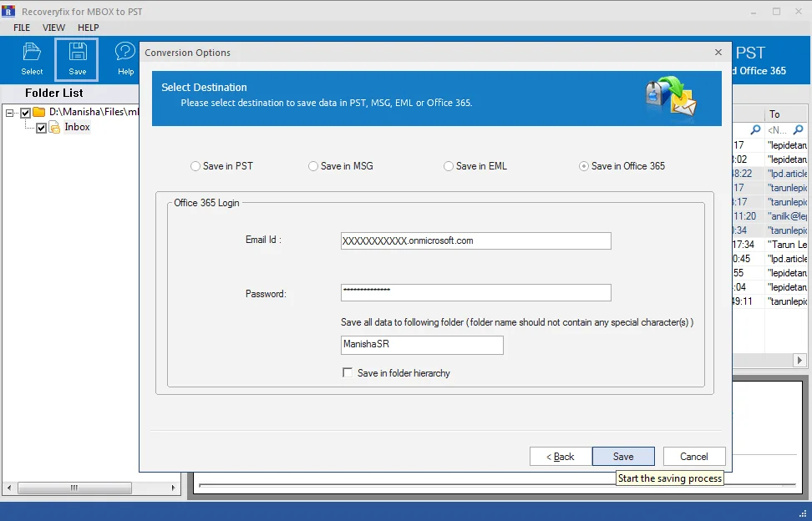The width and height of the screenshot is (812, 521).
Task: Click the app logo in title bar
Action: click(8, 11)
